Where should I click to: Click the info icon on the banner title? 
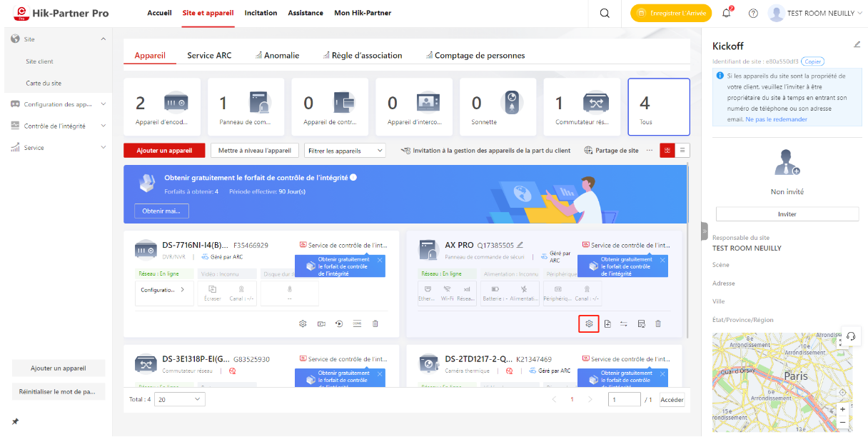pos(353,177)
